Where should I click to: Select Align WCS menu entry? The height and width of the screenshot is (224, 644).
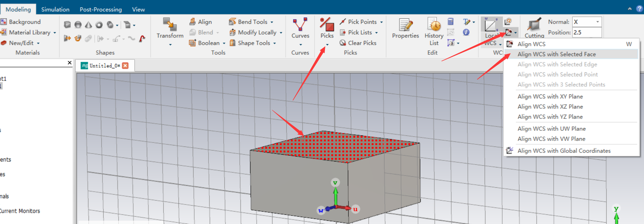(571, 44)
